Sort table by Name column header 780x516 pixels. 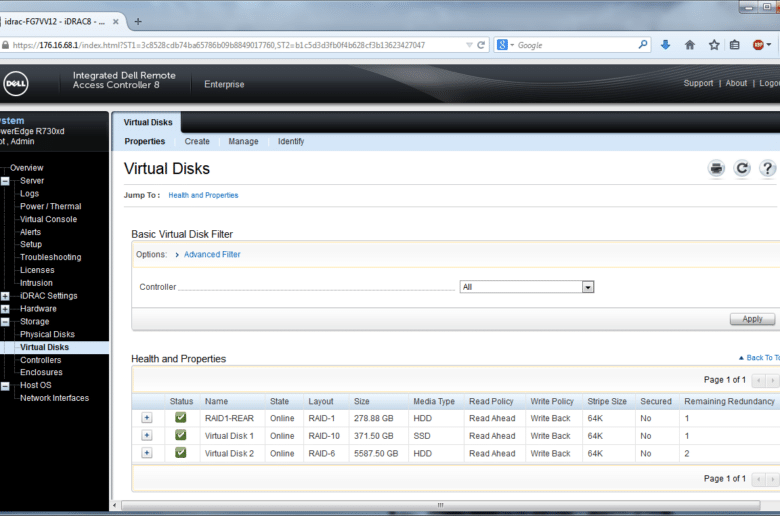click(216, 402)
